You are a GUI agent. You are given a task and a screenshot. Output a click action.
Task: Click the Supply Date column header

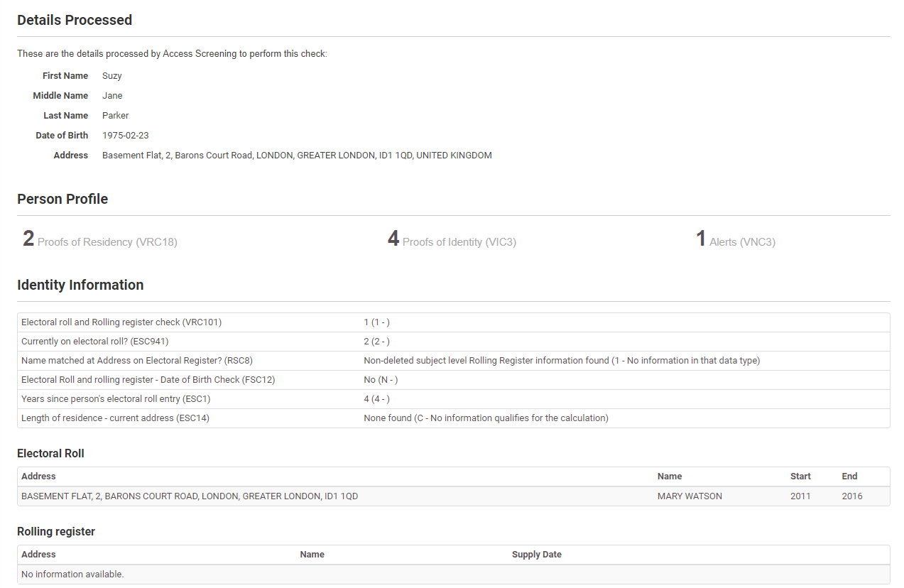pyautogui.click(x=536, y=555)
